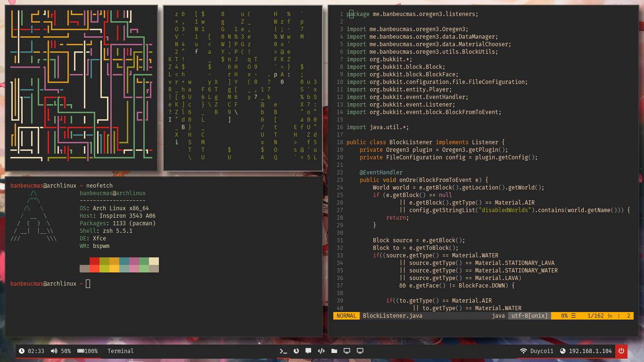Click the Duycoi1 network name

[542, 351]
